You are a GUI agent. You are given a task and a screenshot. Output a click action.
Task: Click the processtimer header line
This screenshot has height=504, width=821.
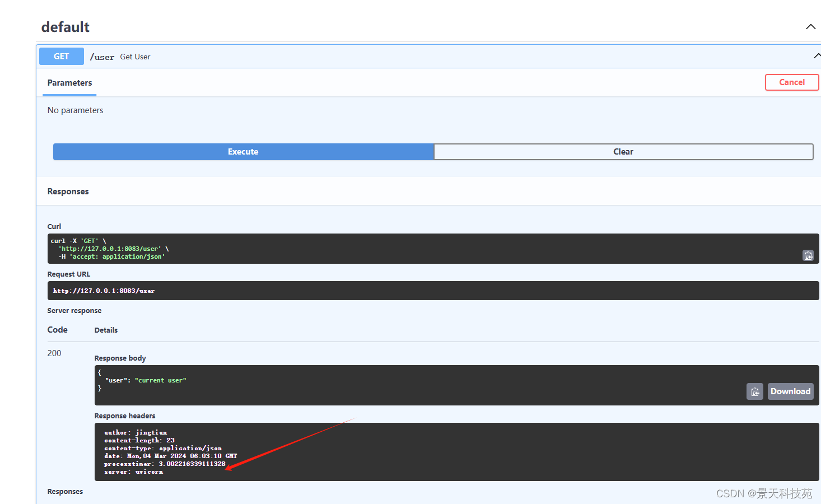tap(165, 464)
